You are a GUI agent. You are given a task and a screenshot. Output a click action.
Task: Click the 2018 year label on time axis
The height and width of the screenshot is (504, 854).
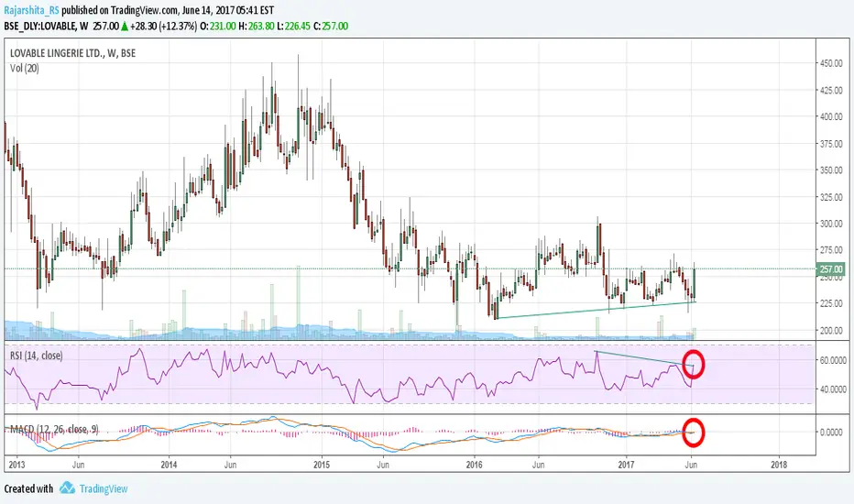coord(779,465)
